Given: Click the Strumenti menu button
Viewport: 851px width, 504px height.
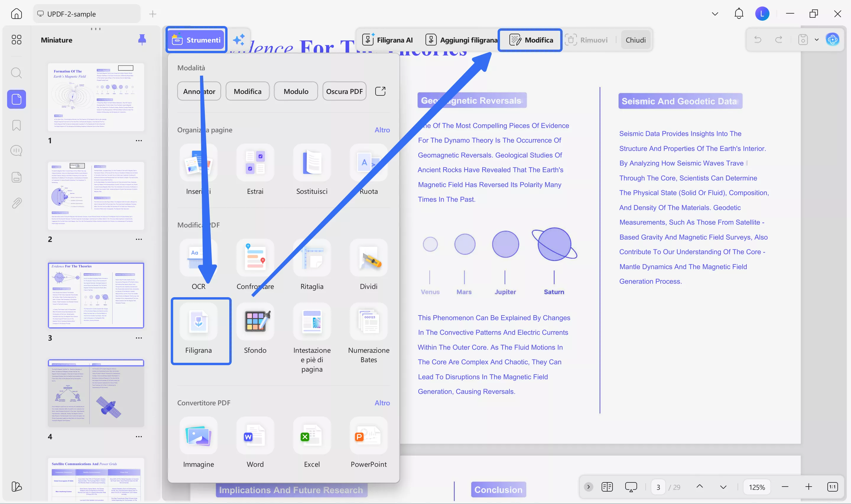Looking at the screenshot, I should pyautogui.click(x=196, y=40).
